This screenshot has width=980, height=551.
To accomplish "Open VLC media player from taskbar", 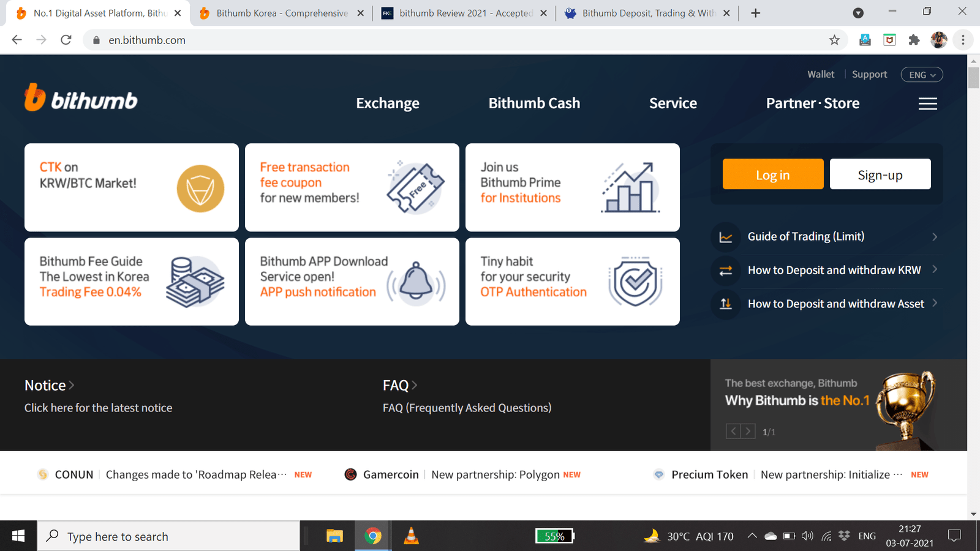I will [x=412, y=536].
